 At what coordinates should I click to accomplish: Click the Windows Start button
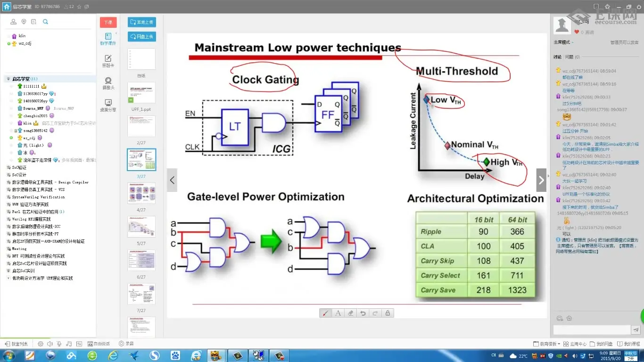9,355
